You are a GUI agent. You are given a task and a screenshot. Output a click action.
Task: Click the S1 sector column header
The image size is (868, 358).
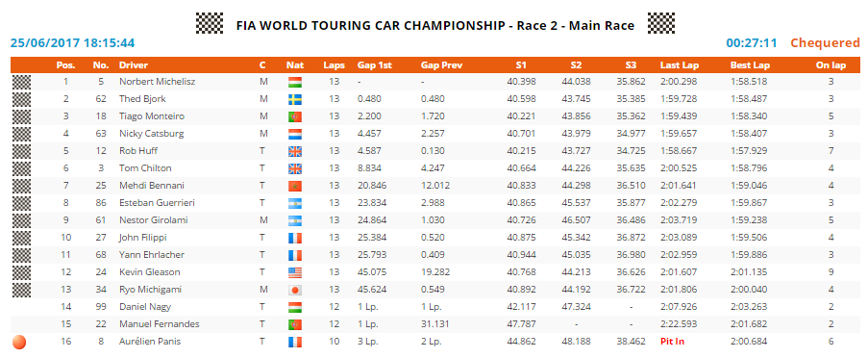click(520, 65)
